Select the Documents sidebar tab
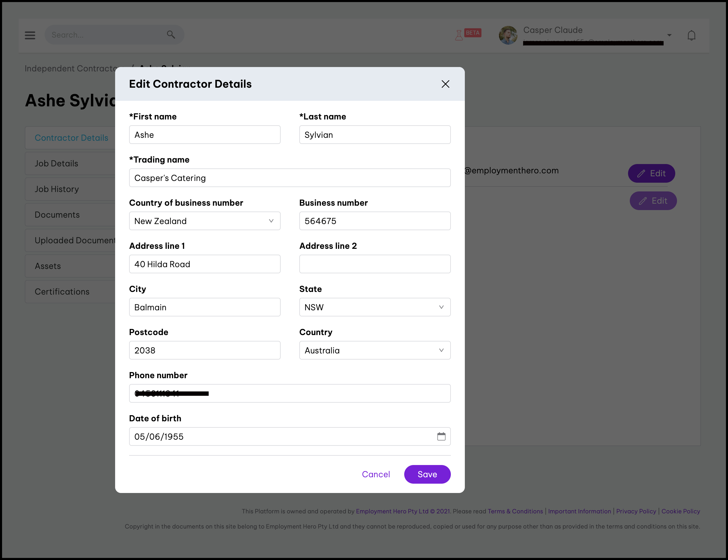728x560 pixels. (57, 215)
